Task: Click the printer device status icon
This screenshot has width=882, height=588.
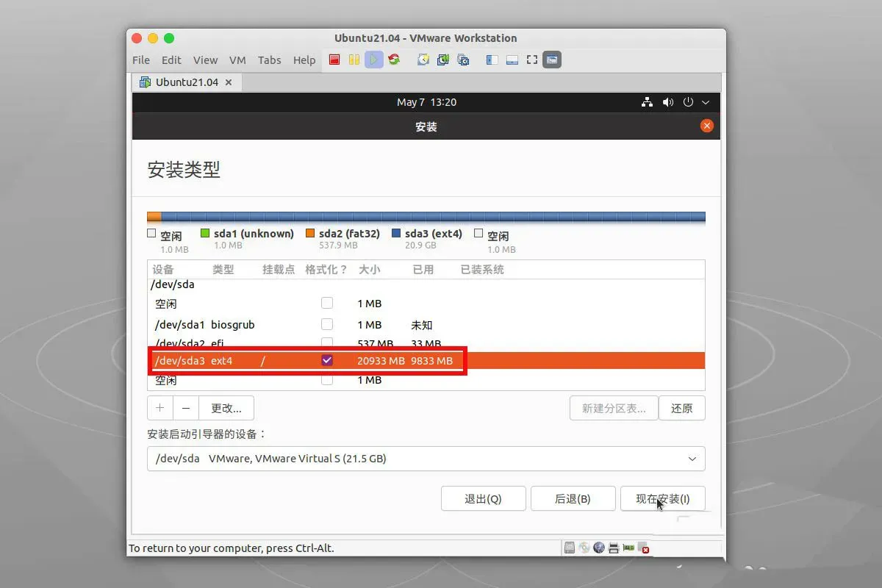Action: 614,548
